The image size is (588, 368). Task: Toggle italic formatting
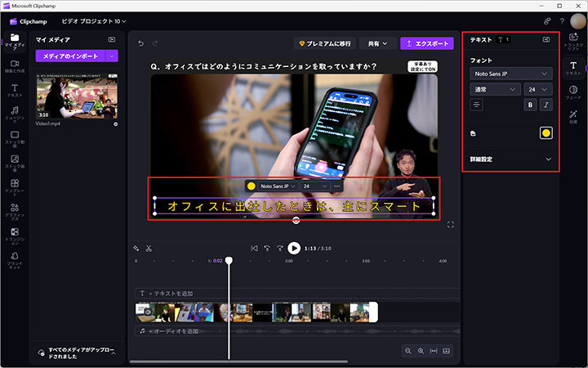pyautogui.click(x=546, y=105)
